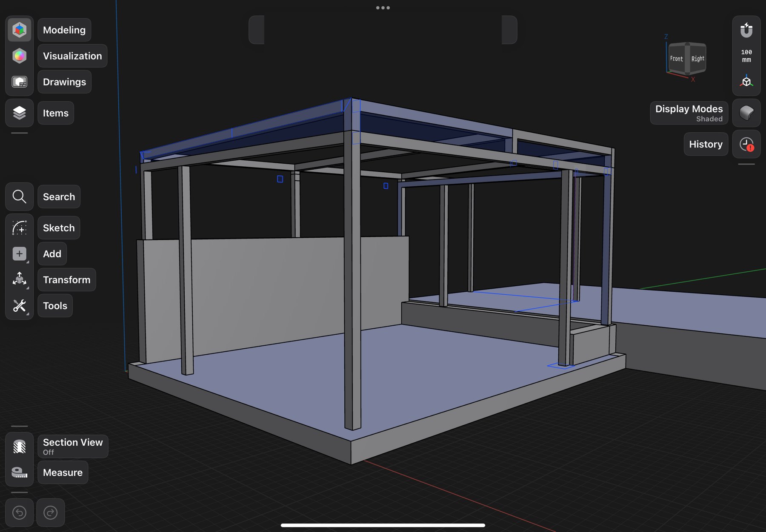
Task: Open the Drawings workspace icon
Action: (20, 82)
